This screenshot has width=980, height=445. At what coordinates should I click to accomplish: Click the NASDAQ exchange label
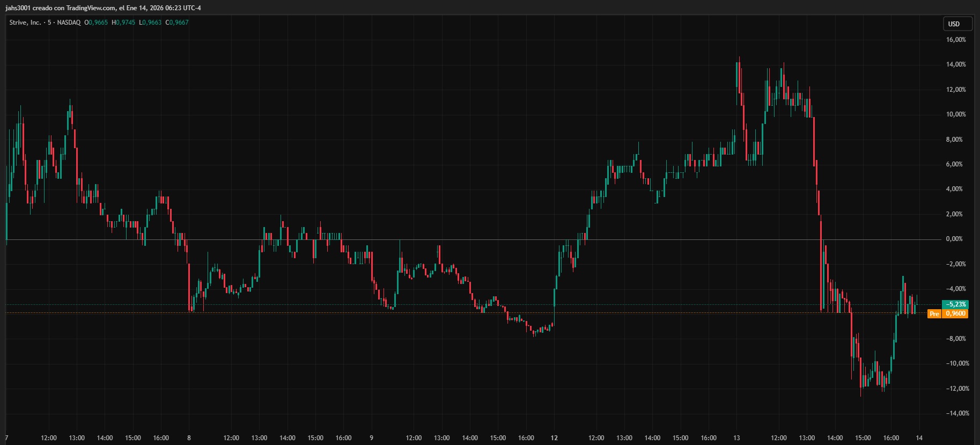pos(69,23)
